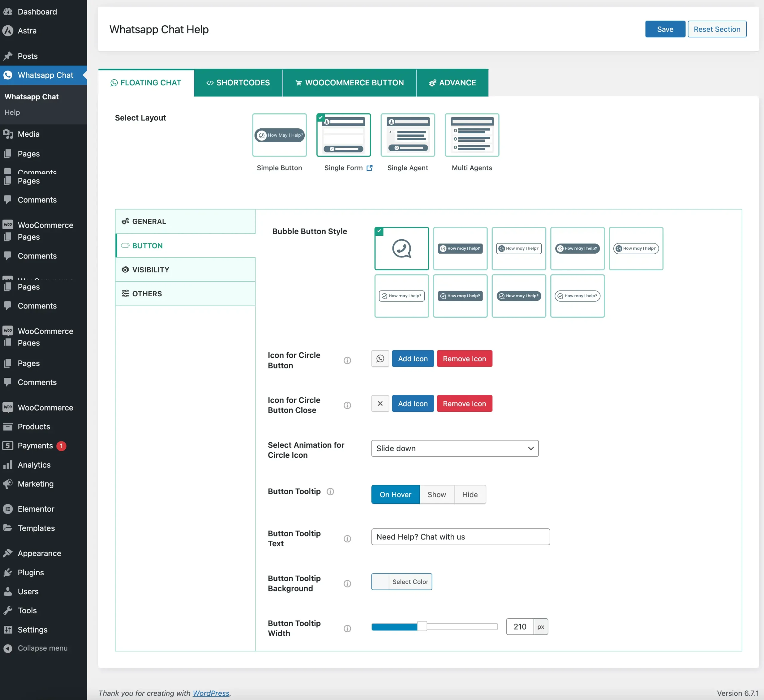Switch to ADVANCE tab
This screenshot has height=700, width=764.
(452, 83)
